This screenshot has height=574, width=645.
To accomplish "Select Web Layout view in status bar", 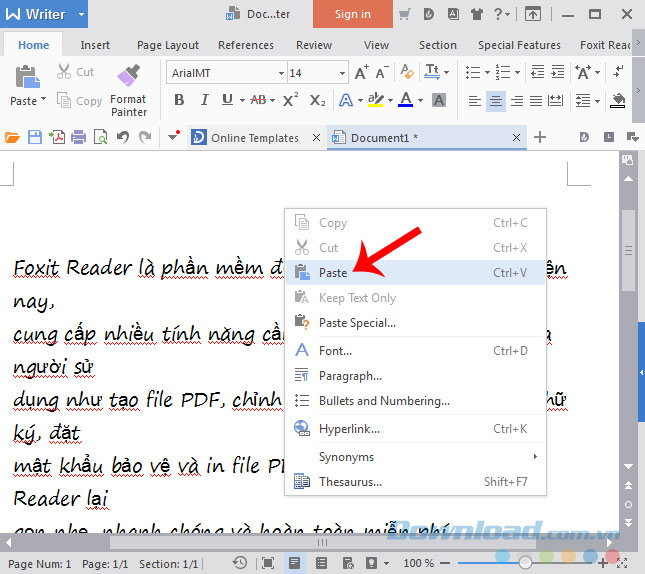I will [348, 563].
